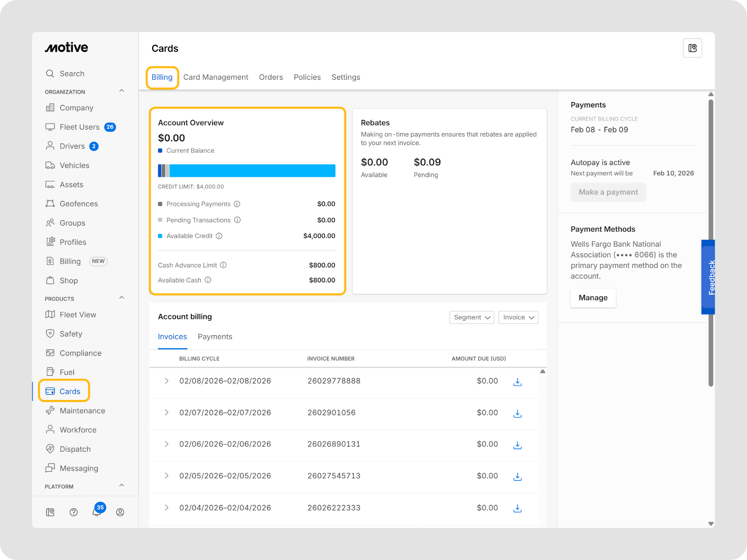Click info icon next to Available Credit

(219, 236)
